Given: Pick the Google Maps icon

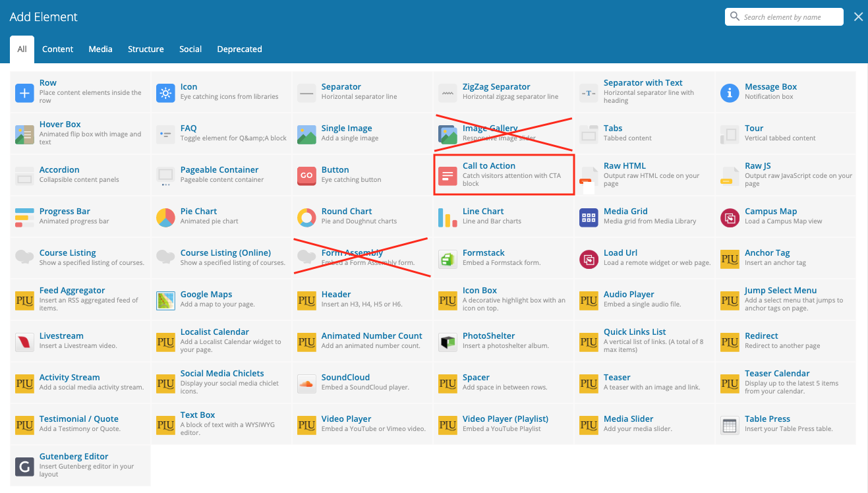Looking at the screenshot, I should point(165,301).
